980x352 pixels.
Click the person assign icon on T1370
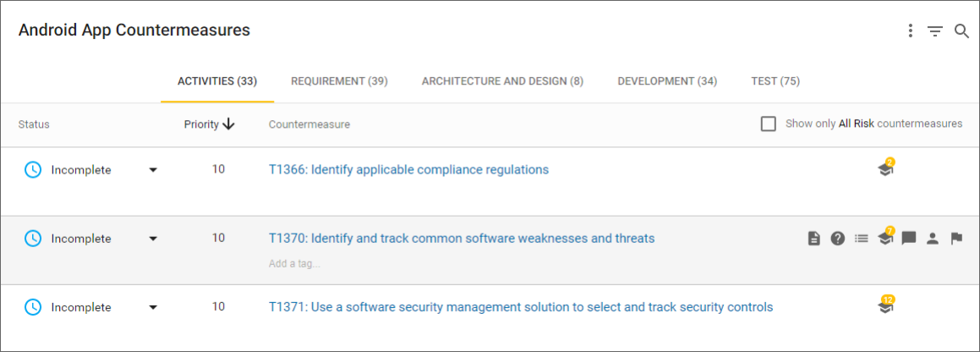(x=933, y=239)
